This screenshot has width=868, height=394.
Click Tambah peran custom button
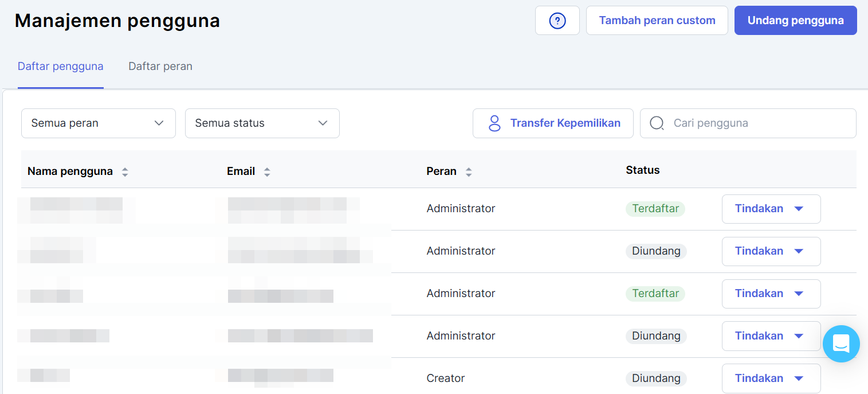coord(657,21)
